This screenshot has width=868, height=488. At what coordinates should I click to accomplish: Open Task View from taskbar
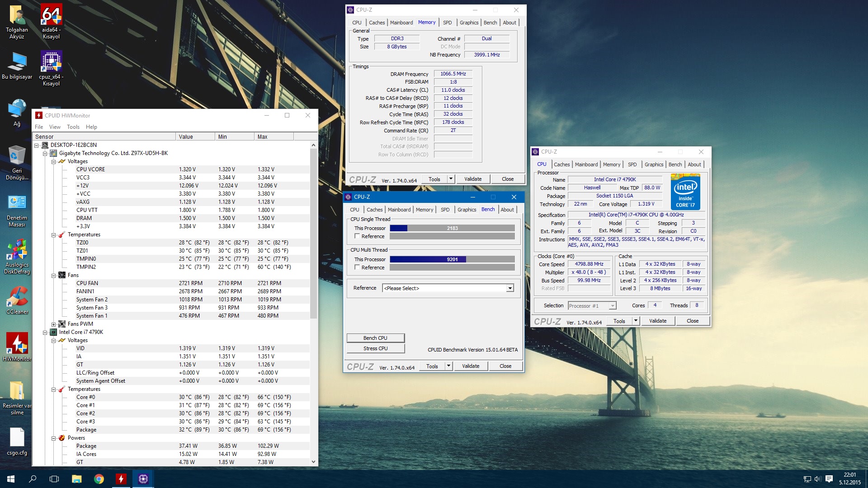[54, 479]
